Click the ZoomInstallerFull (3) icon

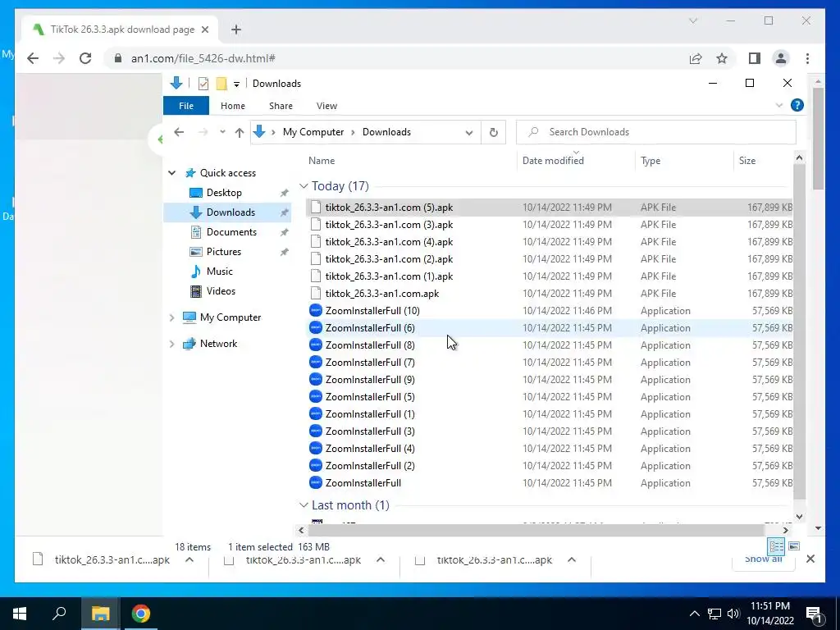point(316,431)
